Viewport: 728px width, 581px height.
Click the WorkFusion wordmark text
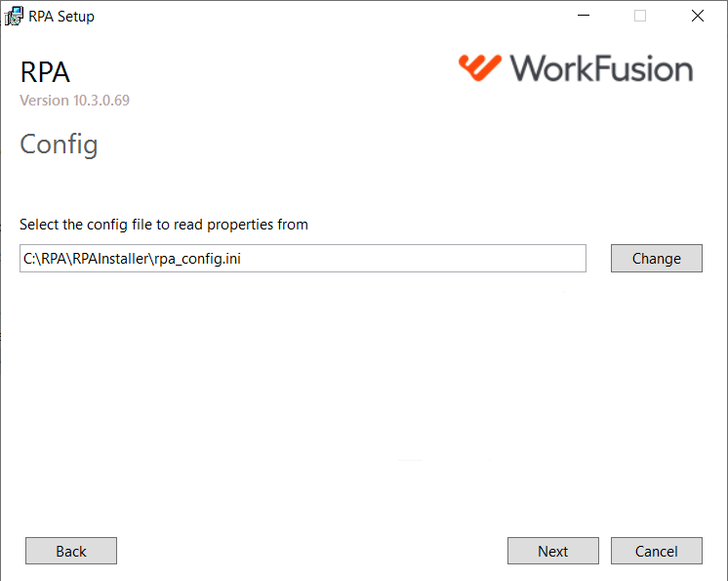point(602,68)
